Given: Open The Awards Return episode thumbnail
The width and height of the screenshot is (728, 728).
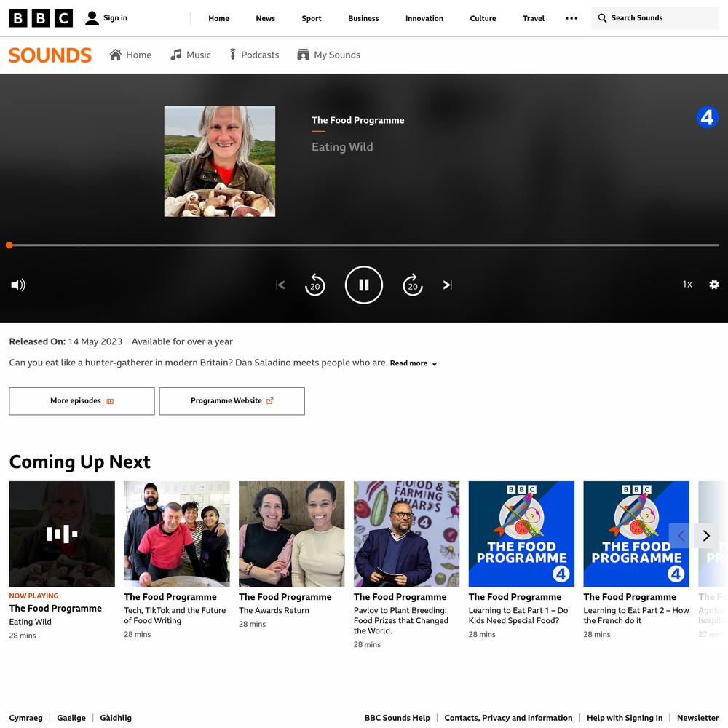Looking at the screenshot, I should (292, 534).
